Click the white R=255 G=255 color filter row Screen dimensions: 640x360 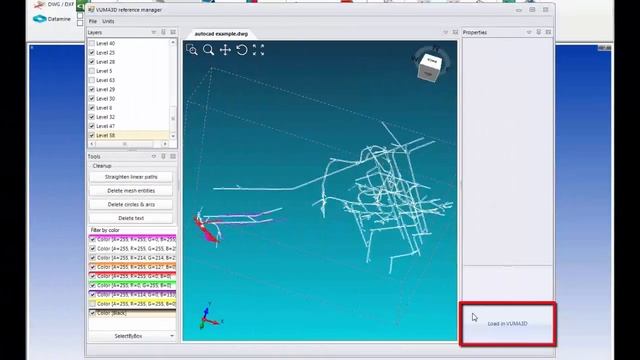(x=132, y=249)
